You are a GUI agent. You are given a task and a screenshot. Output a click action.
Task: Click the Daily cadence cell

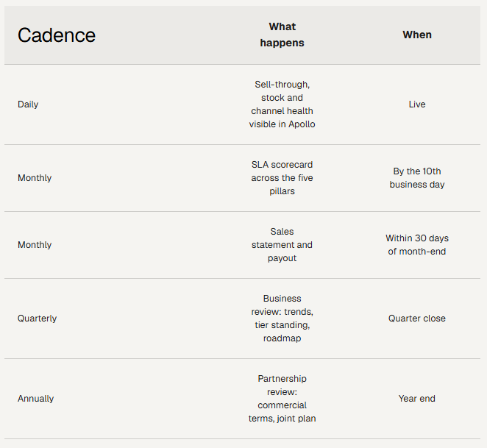[28, 104]
